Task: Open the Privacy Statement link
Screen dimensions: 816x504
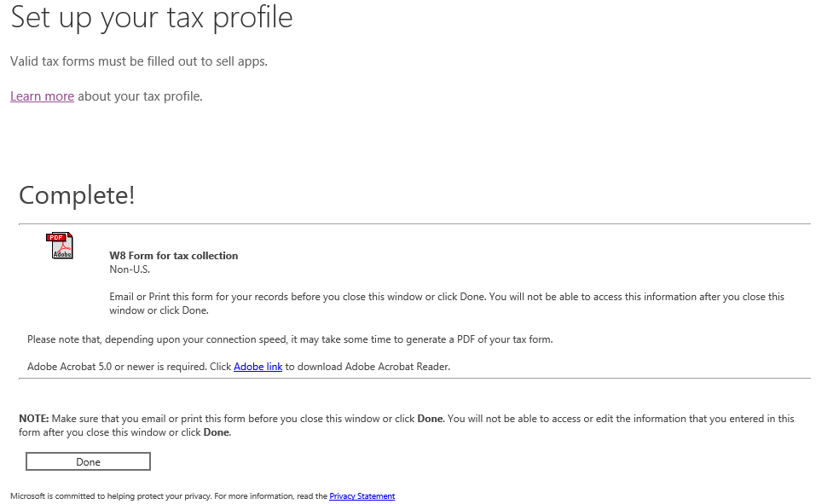Action: [x=362, y=496]
